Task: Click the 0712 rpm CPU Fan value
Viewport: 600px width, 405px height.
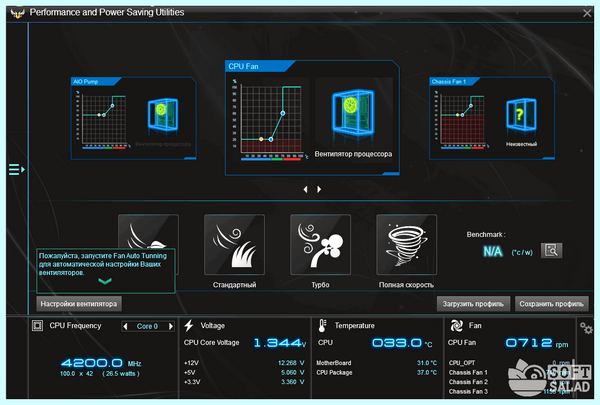Action: tap(536, 343)
